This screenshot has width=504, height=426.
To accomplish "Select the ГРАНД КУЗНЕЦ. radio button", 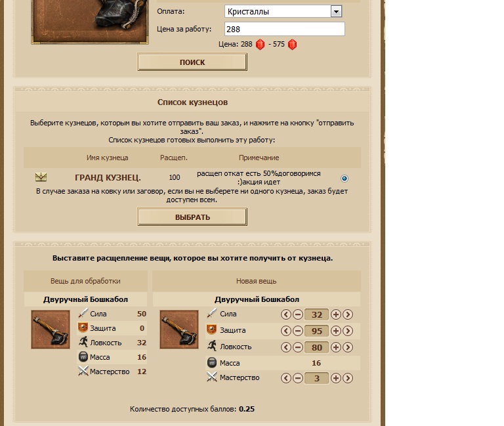I will coord(345,179).
